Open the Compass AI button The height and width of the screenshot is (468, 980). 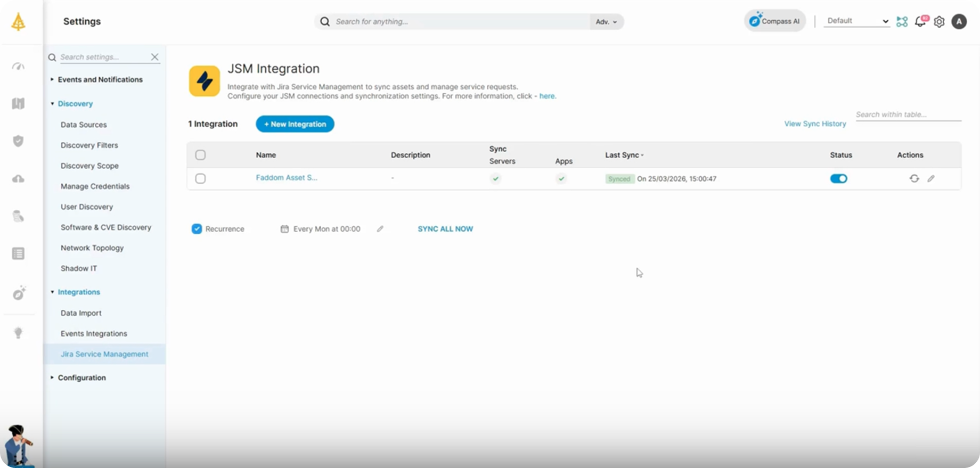(x=775, y=21)
